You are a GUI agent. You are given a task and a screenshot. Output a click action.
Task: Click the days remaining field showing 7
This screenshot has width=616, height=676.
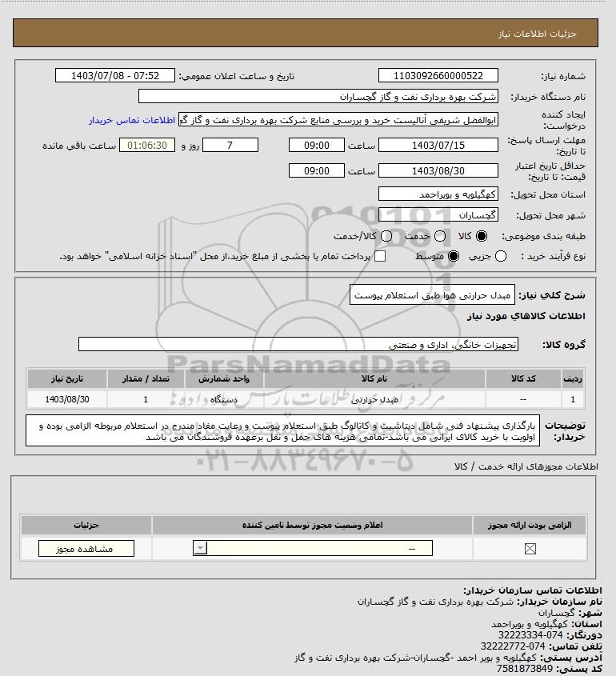(x=230, y=146)
